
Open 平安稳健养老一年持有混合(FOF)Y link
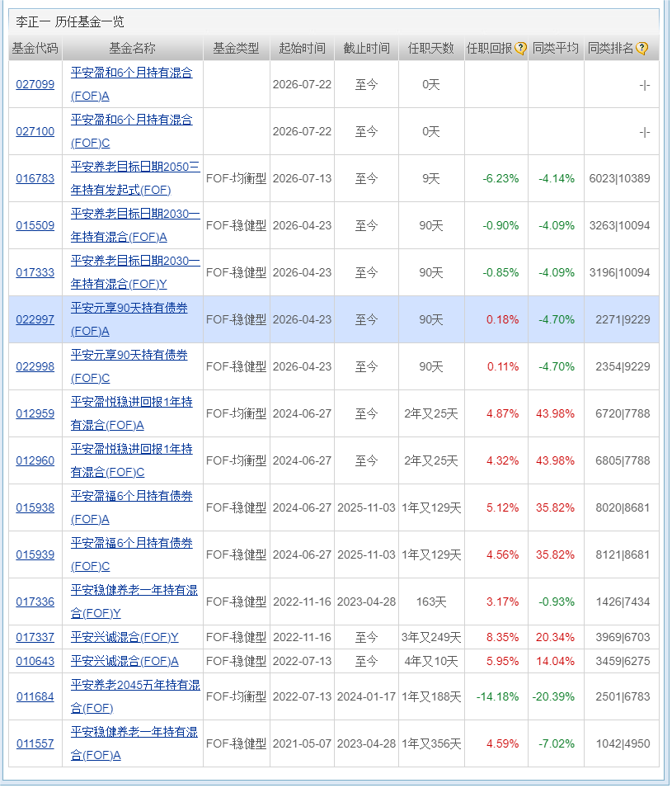click(134, 602)
